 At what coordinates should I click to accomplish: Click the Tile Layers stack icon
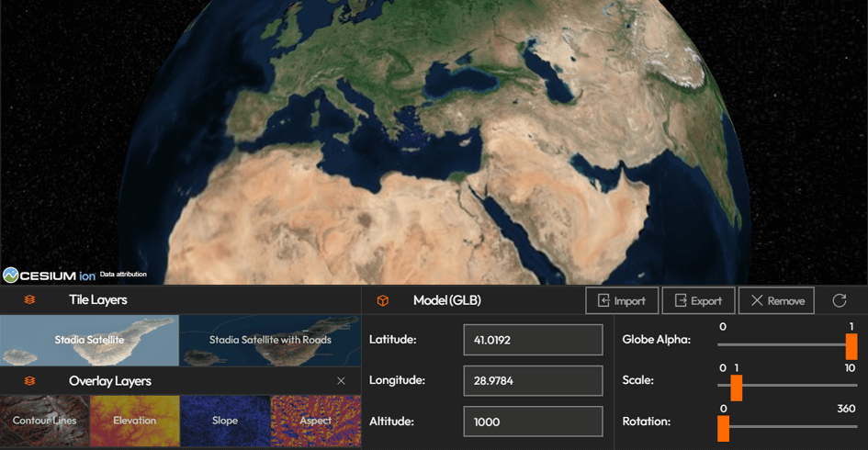tap(30, 300)
